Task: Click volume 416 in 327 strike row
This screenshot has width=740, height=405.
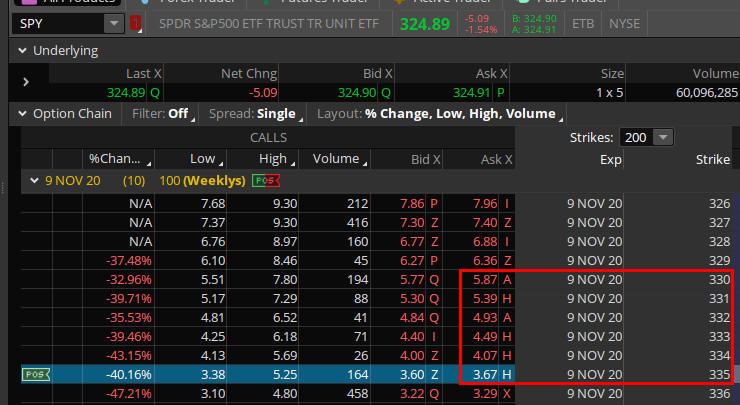Action: point(357,222)
